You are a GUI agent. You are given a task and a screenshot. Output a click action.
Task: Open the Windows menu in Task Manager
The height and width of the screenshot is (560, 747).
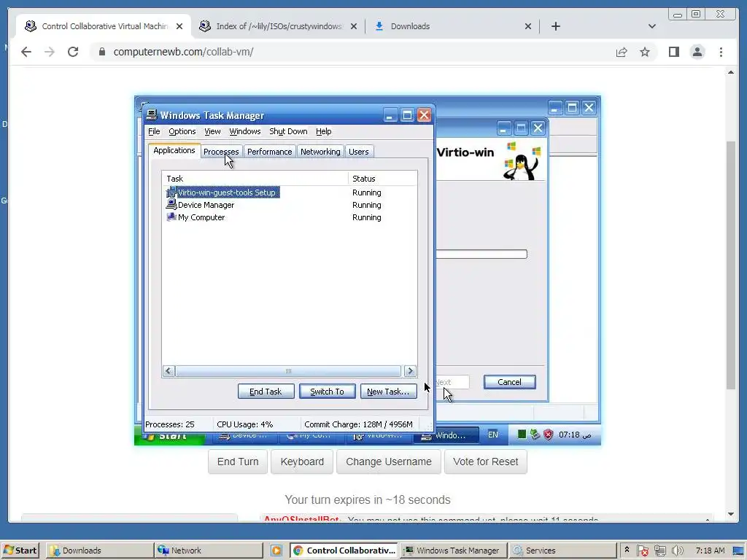click(x=245, y=131)
